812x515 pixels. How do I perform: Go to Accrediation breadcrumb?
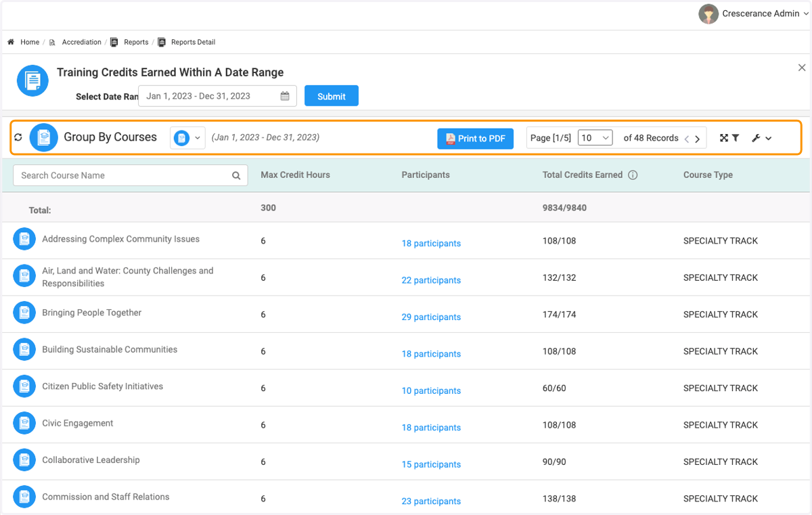[82, 42]
